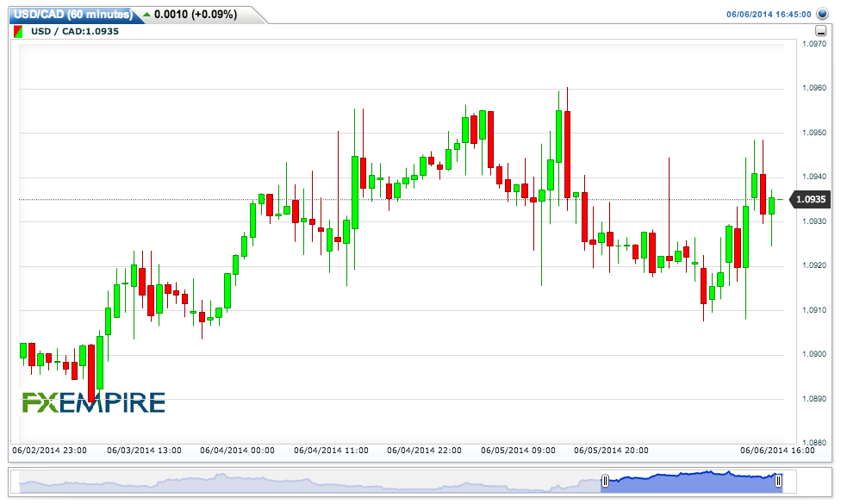
Task: Click the red-green USD / CAD legend icon
Action: click(x=18, y=32)
